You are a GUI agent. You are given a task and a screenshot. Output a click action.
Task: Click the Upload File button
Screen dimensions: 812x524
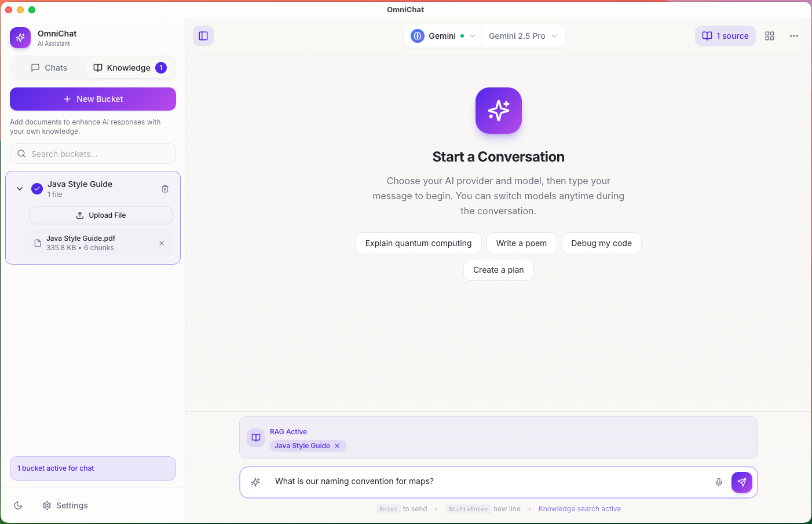pyautogui.click(x=101, y=215)
